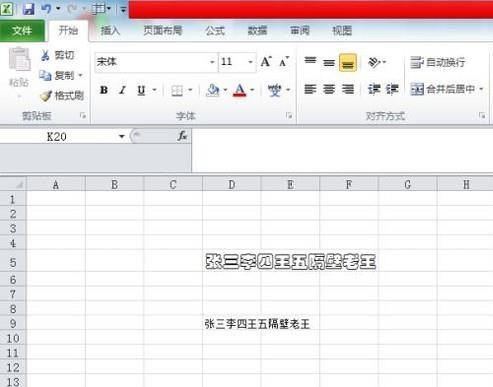Viewport: 493px width, 387px height.
Task: Switch to the 插入 (Insert) tab
Action: click(110, 31)
